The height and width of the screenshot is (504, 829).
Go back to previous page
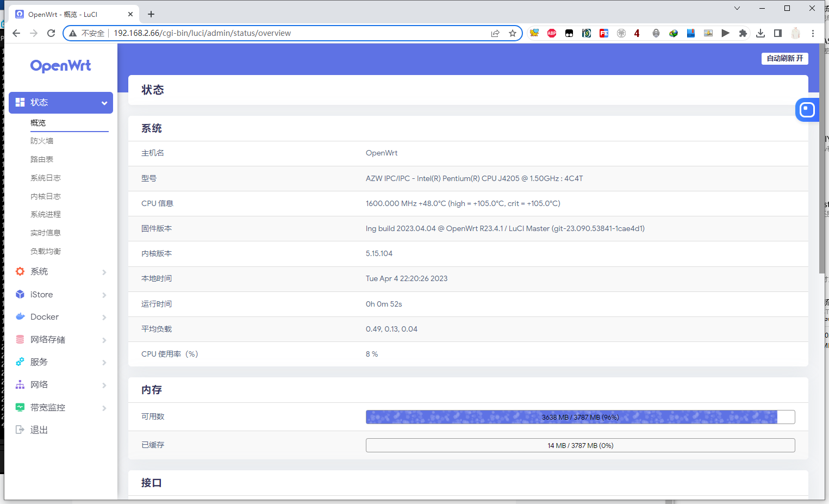point(16,33)
